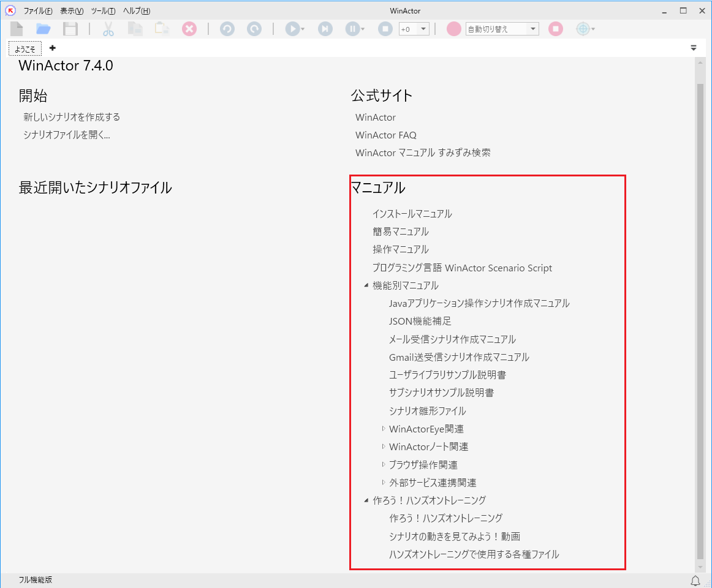Click the save floppy disk icon
The image size is (712, 588).
pos(70,29)
